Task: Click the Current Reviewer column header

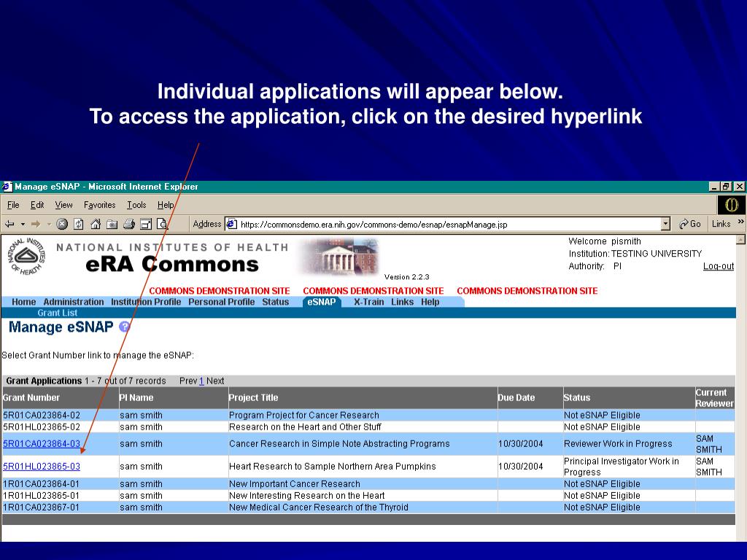Action: (x=714, y=397)
